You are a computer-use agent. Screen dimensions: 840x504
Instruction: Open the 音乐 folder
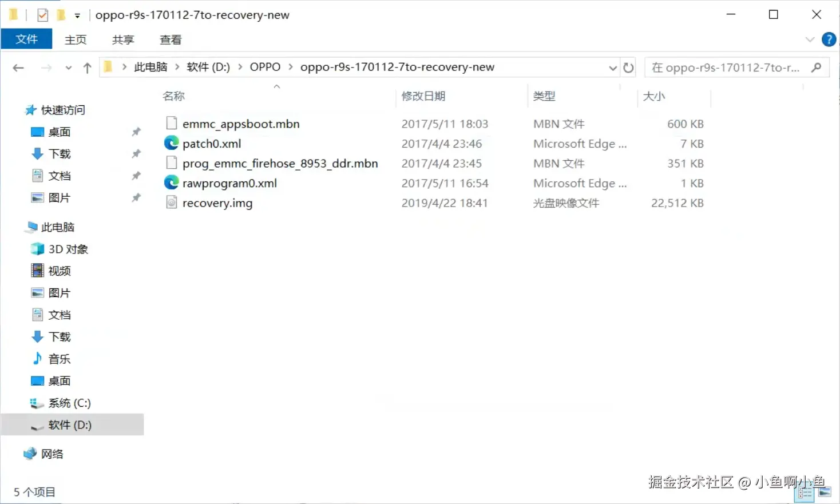click(x=60, y=359)
